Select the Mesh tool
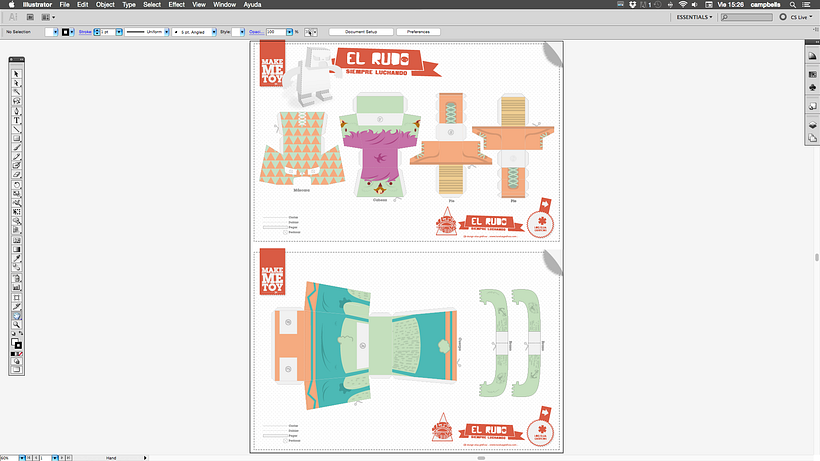The height and width of the screenshot is (461, 820). [x=16, y=240]
